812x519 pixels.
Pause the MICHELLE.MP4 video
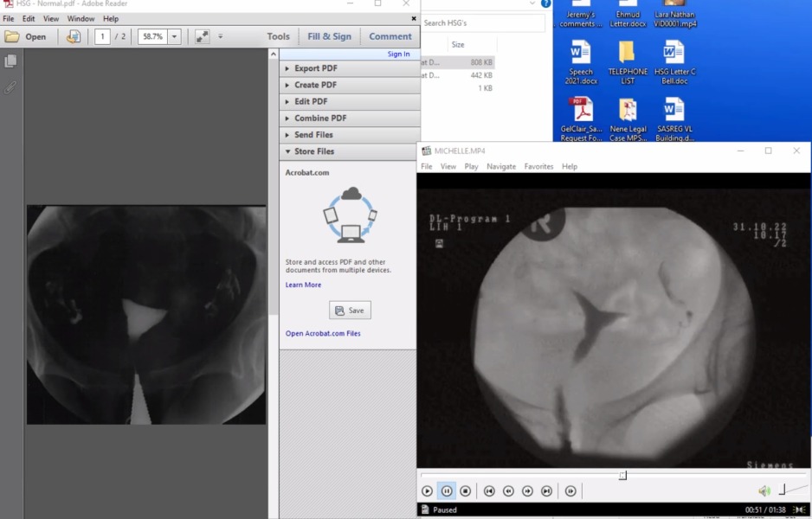pos(447,490)
